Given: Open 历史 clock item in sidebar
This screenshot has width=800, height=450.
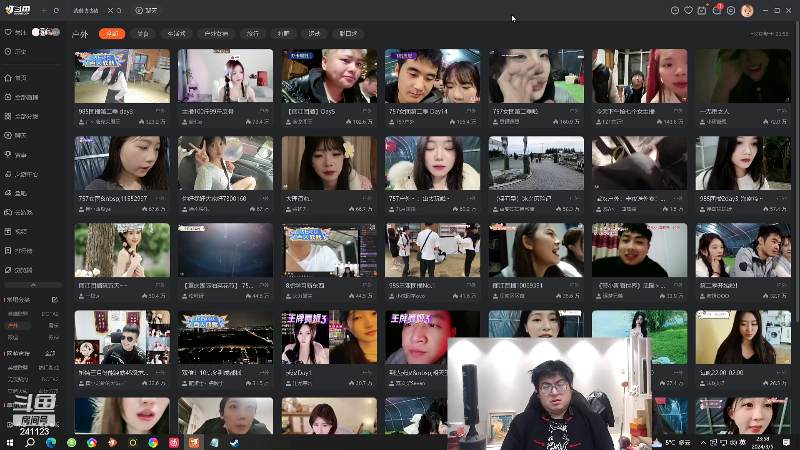Looking at the screenshot, I should (15, 52).
